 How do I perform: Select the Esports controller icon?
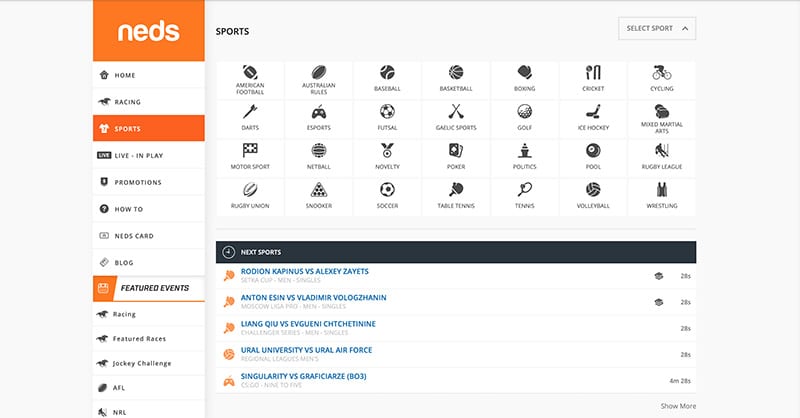point(318,112)
